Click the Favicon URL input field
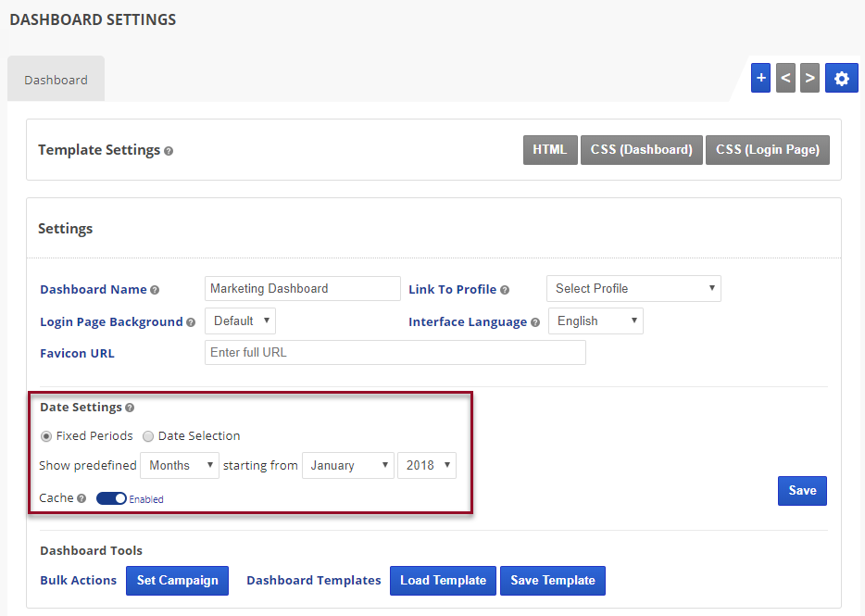Screen dimensions: 865x616 click(395, 353)
